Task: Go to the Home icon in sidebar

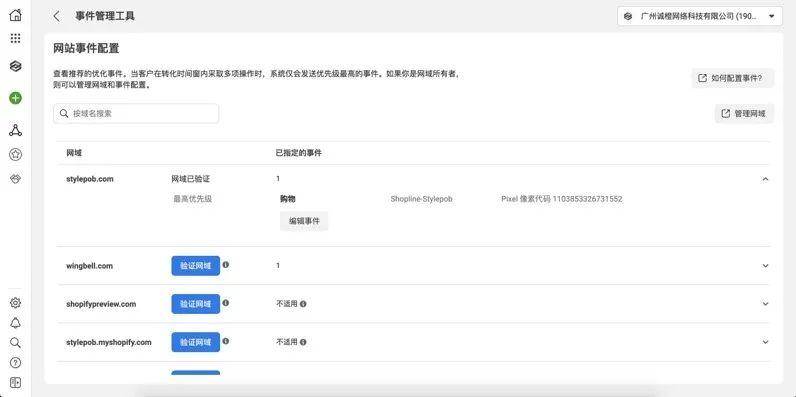Action: 16,15
